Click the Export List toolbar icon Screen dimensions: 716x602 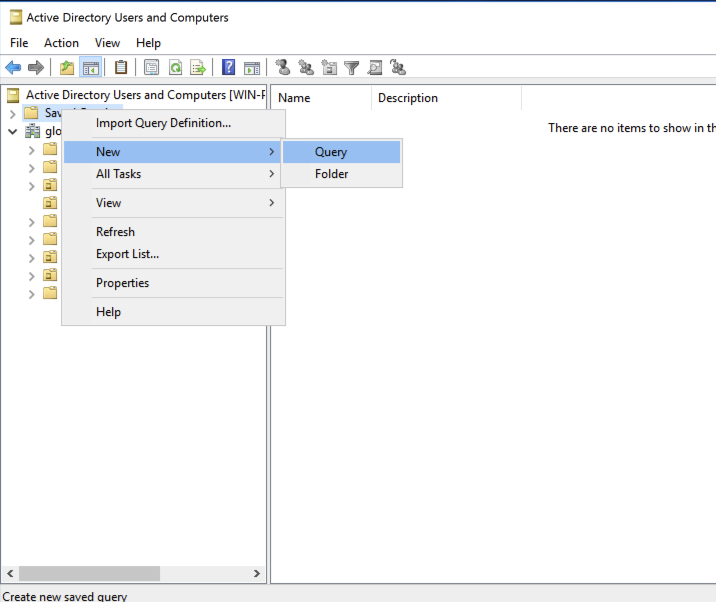coord(198,68)
